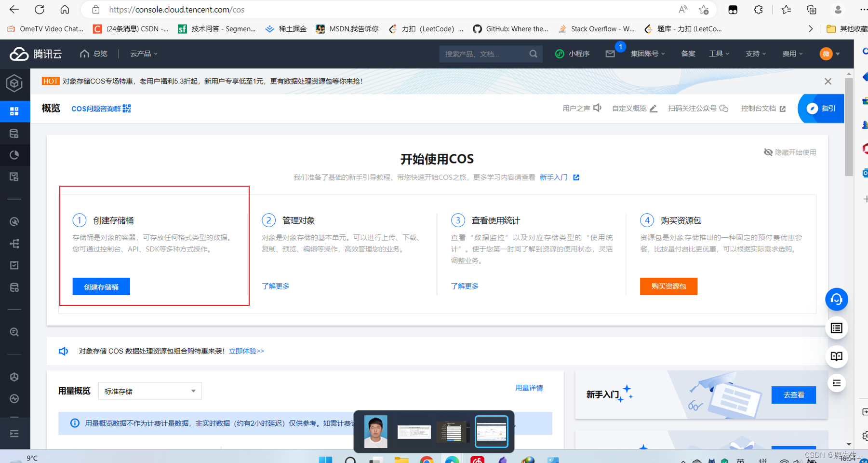Collapse the sidebar menu icon
The width and height of the screenshot is (868, 463).
14,434
